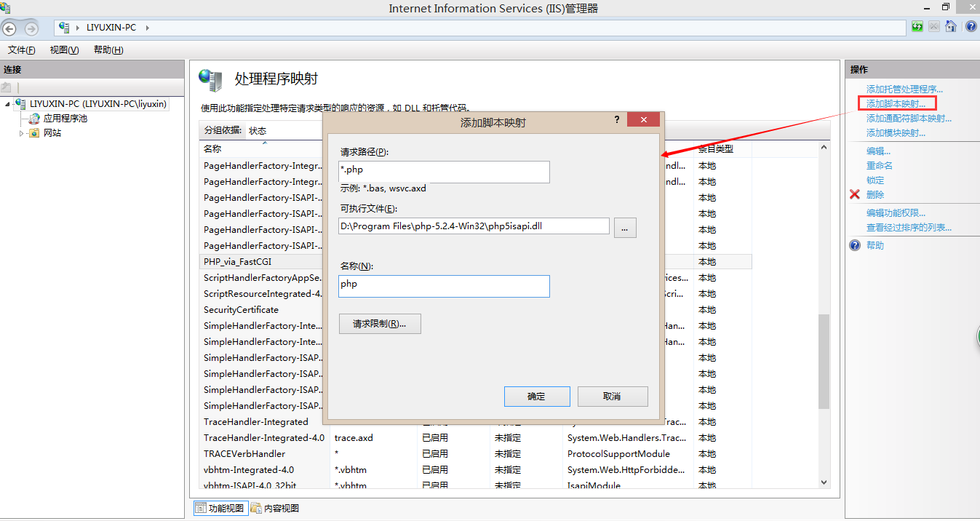
Task: Click the help ? icon on the 添加脚本映射 dialog
Action: click(616, 119)
